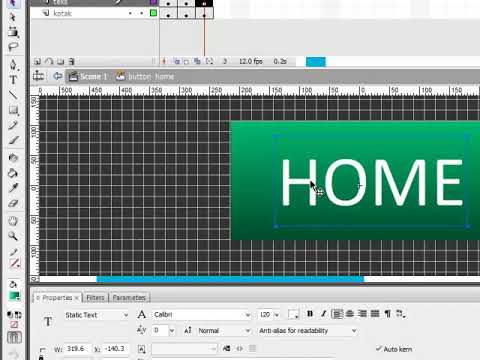Select the Eyedropper tool
Screen dimensions: 480x360
pyautogui.click(x=13, y=188)
